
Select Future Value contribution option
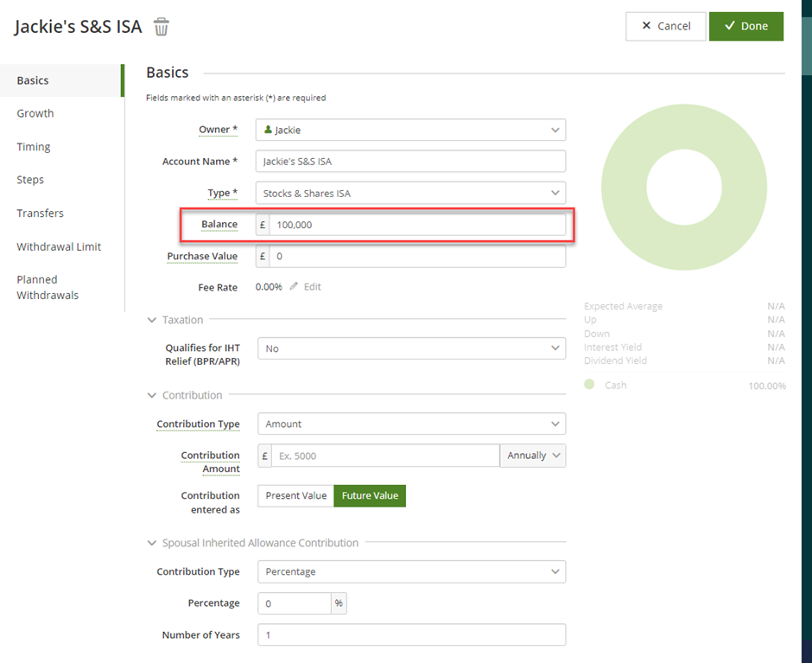(370, 495)
